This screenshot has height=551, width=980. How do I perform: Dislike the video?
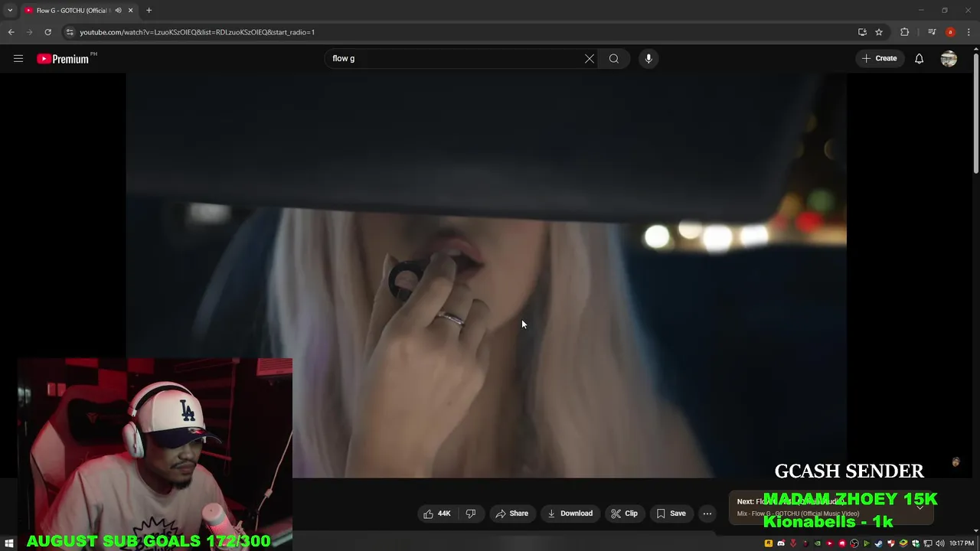tap(471, 514)
